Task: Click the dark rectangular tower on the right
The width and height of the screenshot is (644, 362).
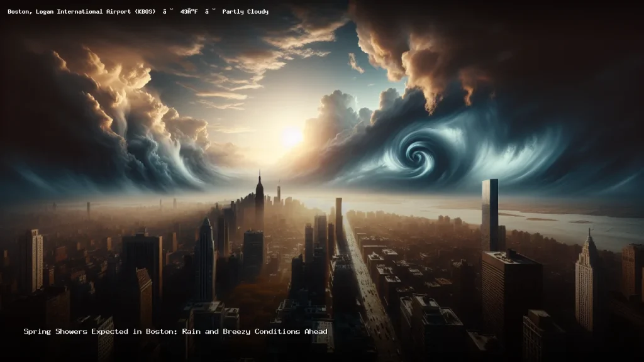Action: point(489,214)
